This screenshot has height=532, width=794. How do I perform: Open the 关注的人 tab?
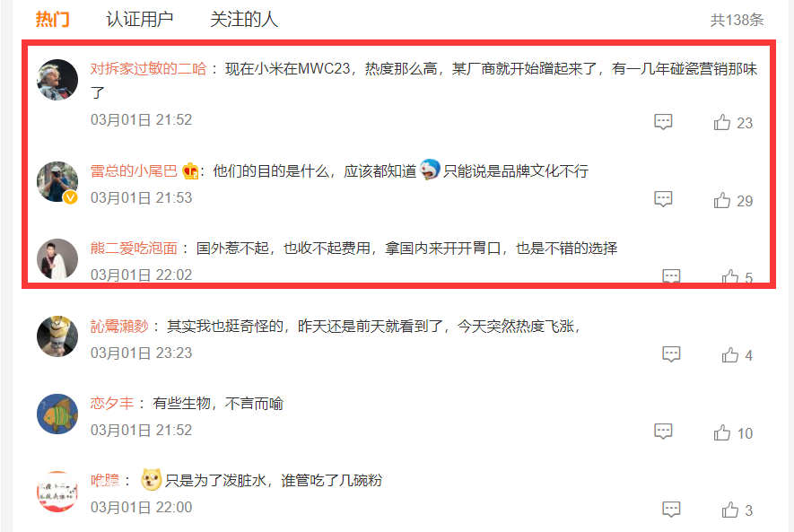tap(243, 19)
